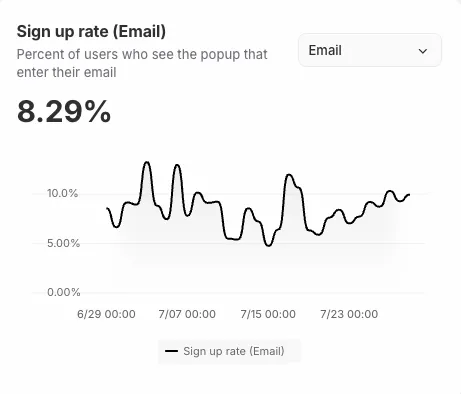Click the popup description subtitle text

click(142, 63)
